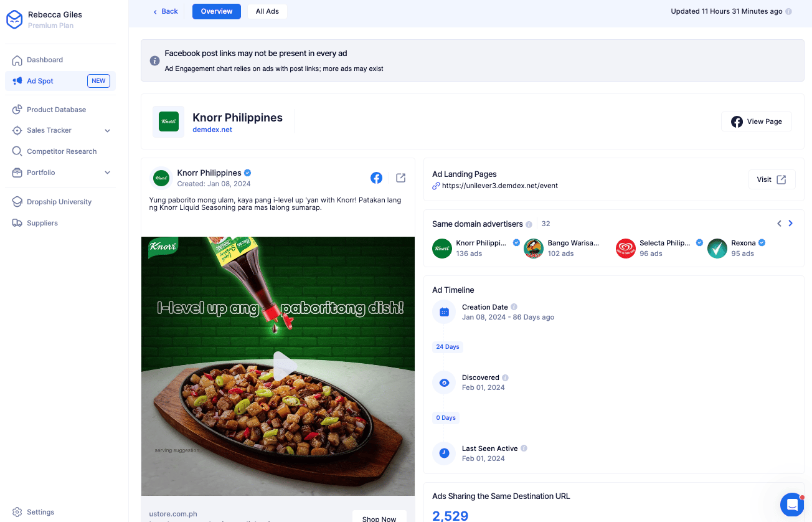Click the external link icon on ad card
Screen dimensions: 812x522
pos(401,178)
